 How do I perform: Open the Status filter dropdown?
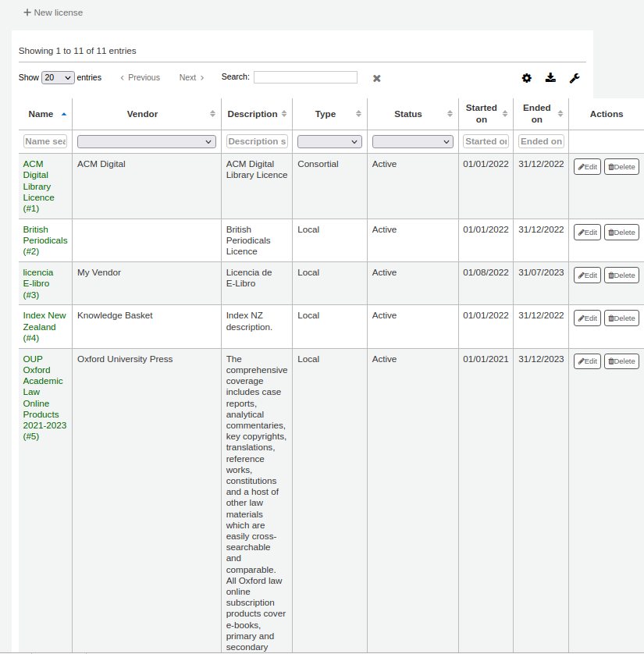coord(412,141)
